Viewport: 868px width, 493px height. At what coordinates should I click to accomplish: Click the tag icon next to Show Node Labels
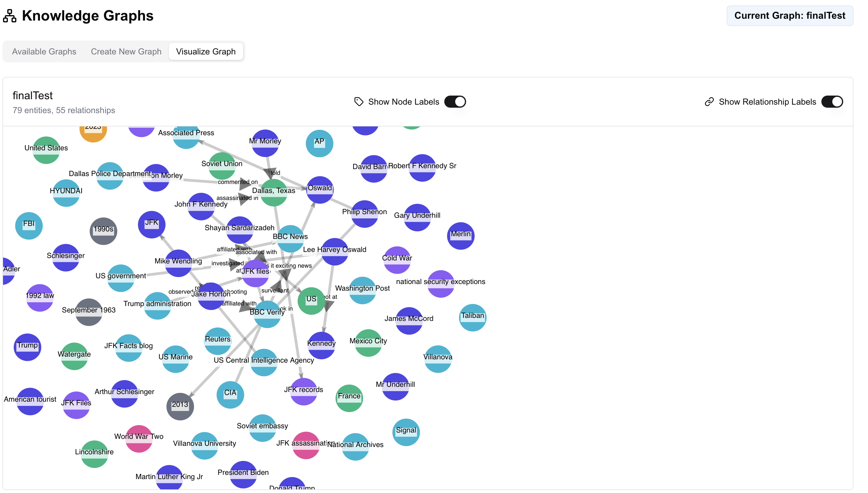[359, 101]
